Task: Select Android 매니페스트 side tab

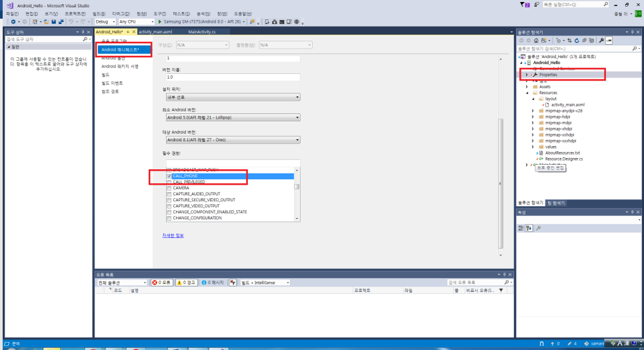Action: 124,50
